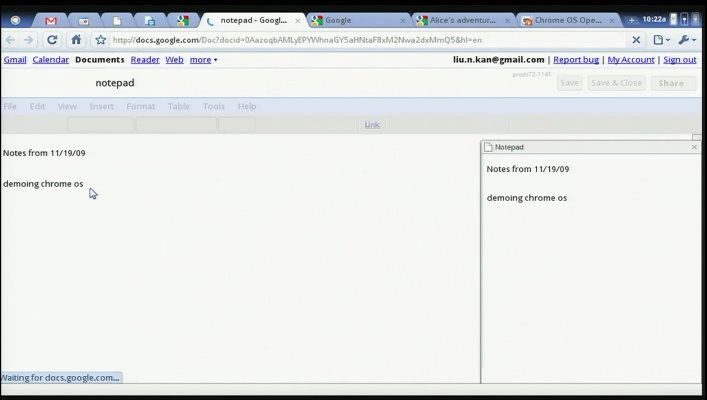Switch to the pinned two-page document tab
Image resolution: width=707 pixels, height=400 pixels.
[150, 21]
